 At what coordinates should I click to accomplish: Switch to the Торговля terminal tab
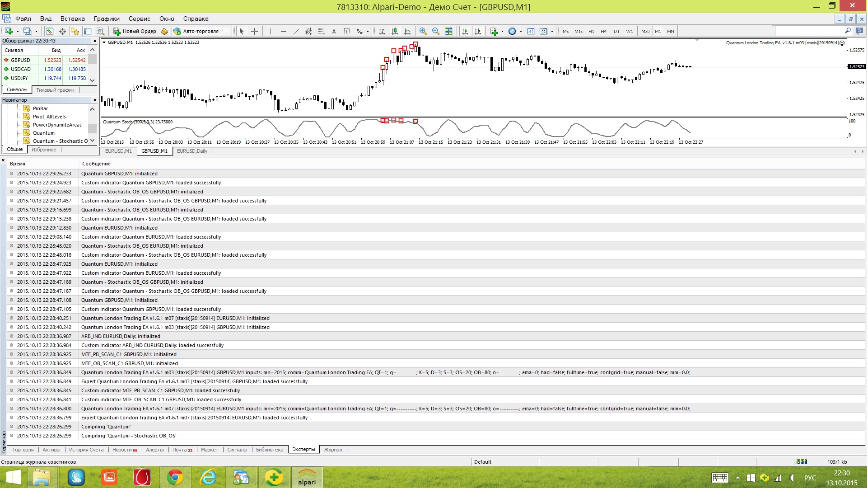click(x=23, y=450)
